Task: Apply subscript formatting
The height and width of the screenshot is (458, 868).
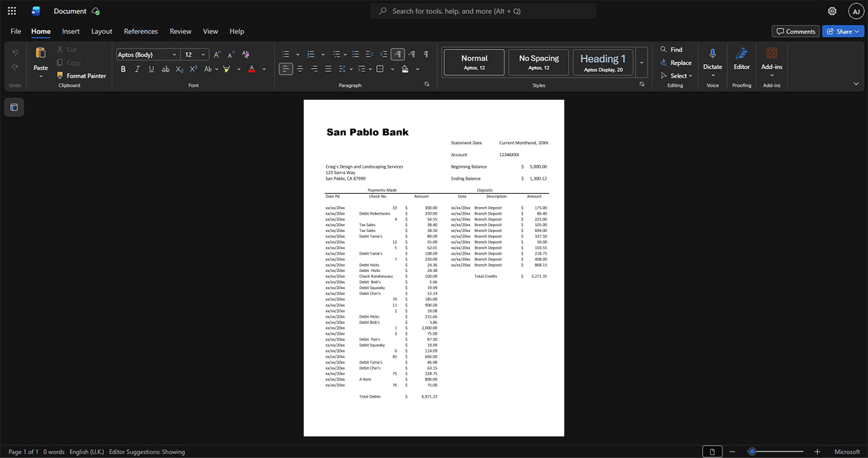Action: tap(180, 69)
